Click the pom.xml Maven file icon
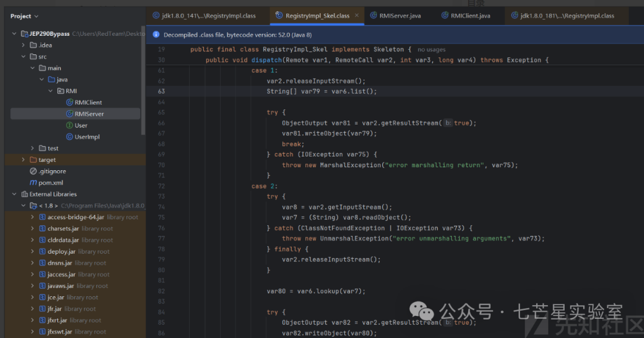The image size is (644, 338). [33, 183]
